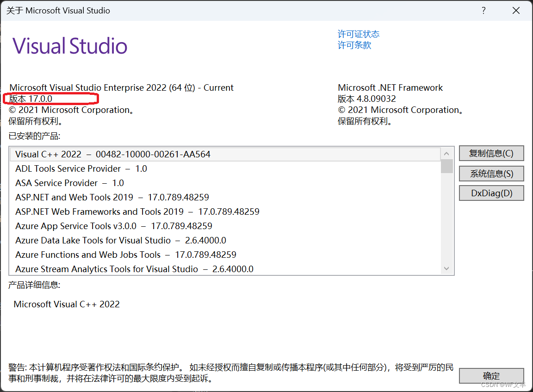This screenshot has height=392, width=533.
Task: Select Azure Stream Analytics Tools row
Action: coord(225,269)
